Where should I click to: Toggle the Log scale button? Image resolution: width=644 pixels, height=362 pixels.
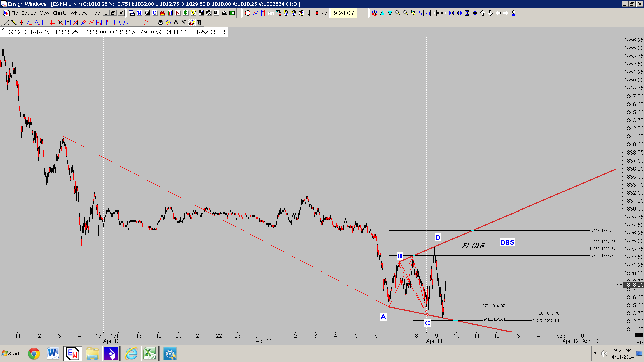(429, 13)
